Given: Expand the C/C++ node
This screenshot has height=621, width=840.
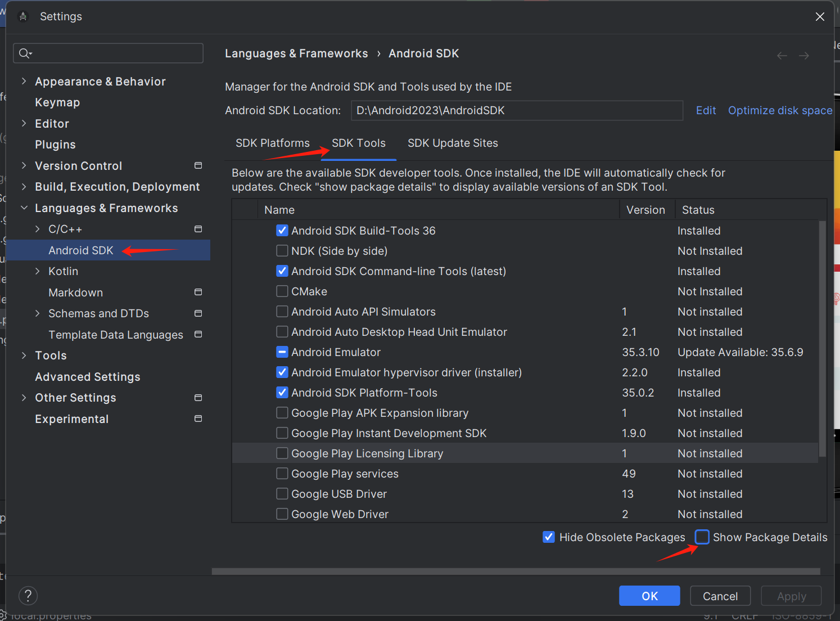Looking at the screenshot, I should coord(37,229).
